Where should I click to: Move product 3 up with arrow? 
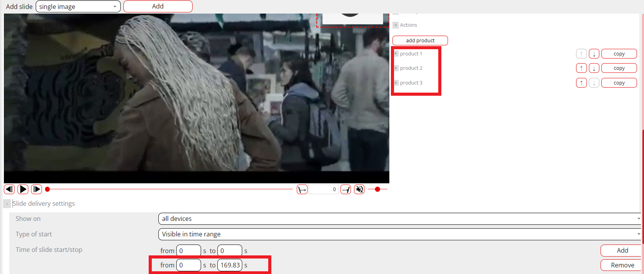pos(581,83)
